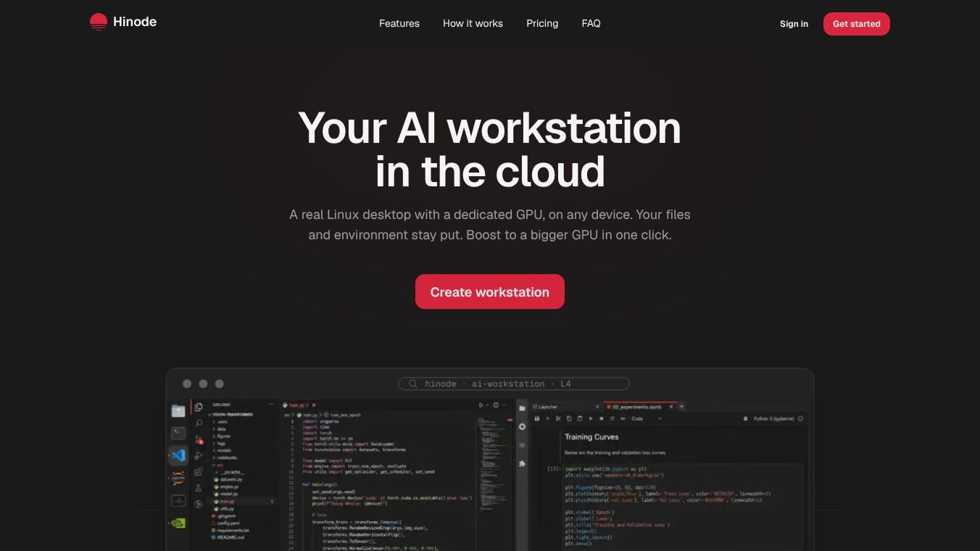Open the VS Code dock icon
Screen dimensions: 980x551
tap(178, 455)
